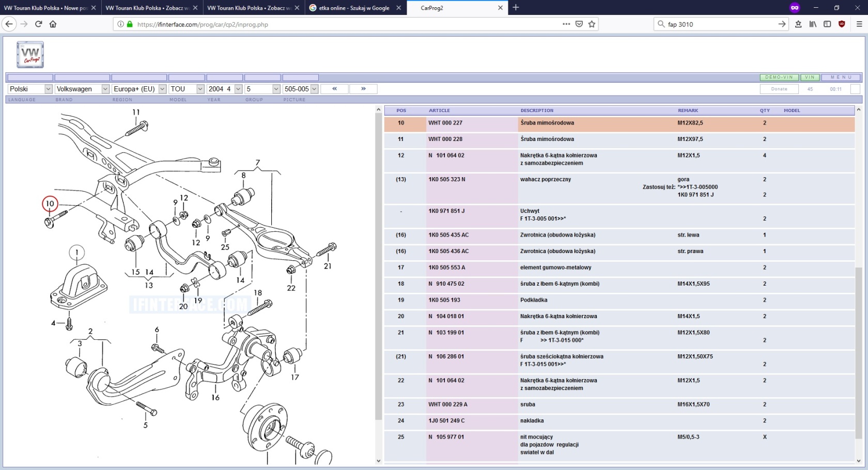The width and height of the screenshot is (868, 470).
Task: Click article 1K0 505 323 N
Action: [x=446, y=179]
